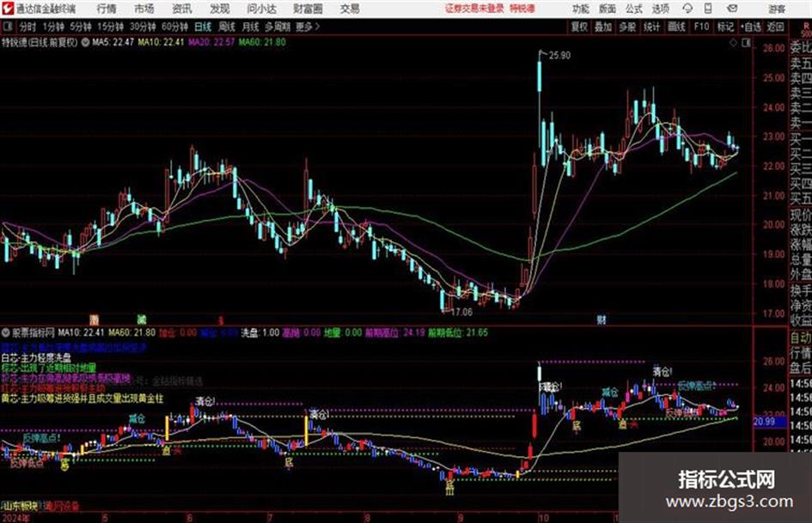Open the 选项 menu

coord(660,9)
